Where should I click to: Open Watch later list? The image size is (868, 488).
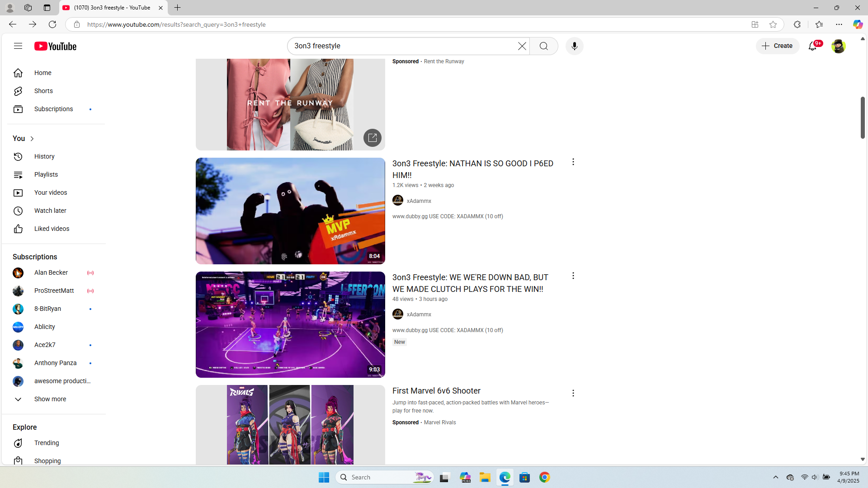click(52, 211)
